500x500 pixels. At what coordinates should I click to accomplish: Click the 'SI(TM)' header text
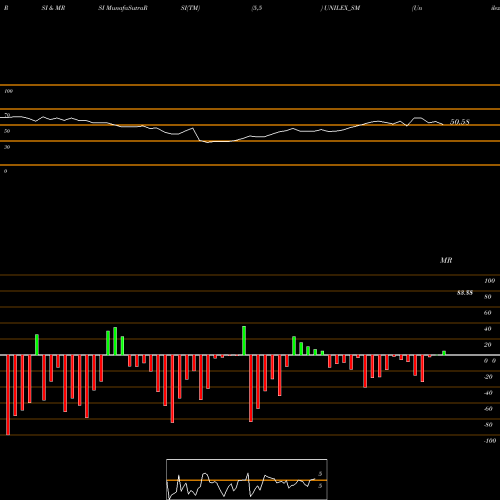(190, 8)
